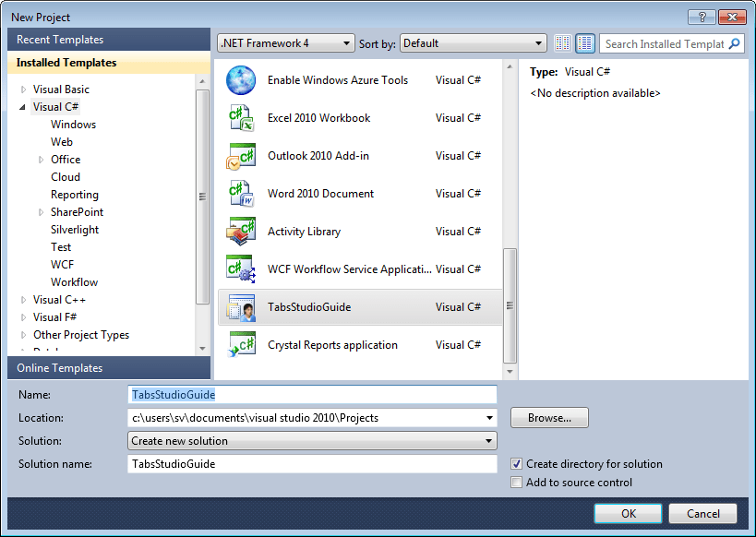Click the Activity Library template icon

pyautogui.click(x=240, y=232)
